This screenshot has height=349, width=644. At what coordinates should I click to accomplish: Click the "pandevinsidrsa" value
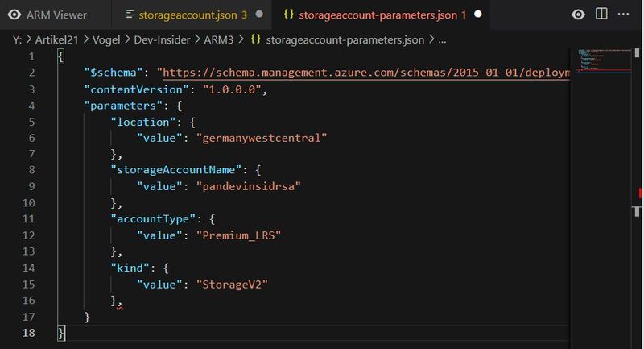pyautogui.click(x=248, y=187)
